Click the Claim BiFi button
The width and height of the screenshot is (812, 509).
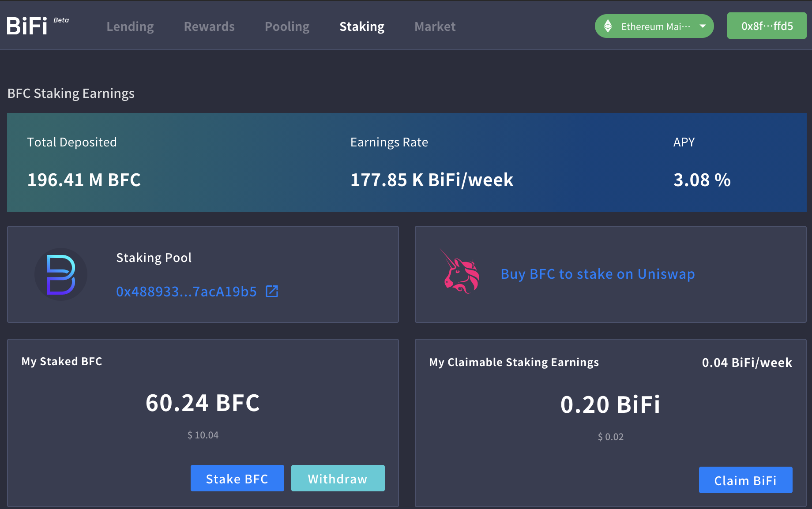coord(746,480)
